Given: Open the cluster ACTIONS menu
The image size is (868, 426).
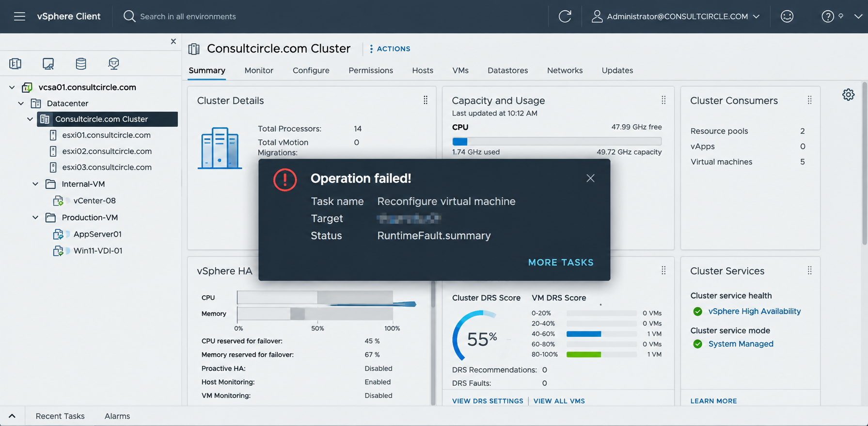Looking at the screenshot, I should coord(390,49).
